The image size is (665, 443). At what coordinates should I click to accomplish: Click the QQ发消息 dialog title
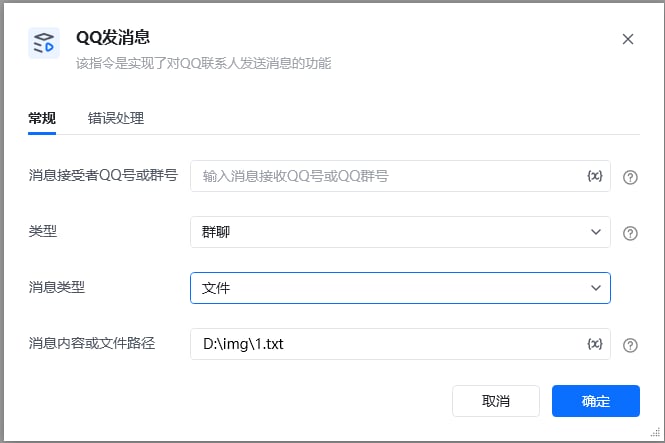pos(113,37)
